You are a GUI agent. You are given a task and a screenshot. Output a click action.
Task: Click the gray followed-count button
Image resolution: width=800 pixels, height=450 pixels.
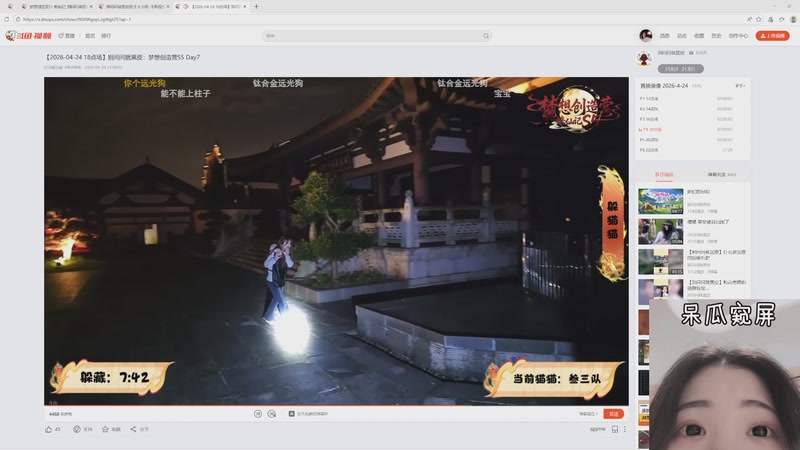[681, 68]
